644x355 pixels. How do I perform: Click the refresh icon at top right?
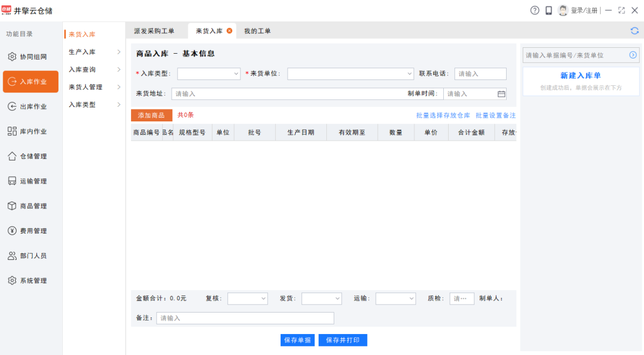pos(634,31)
